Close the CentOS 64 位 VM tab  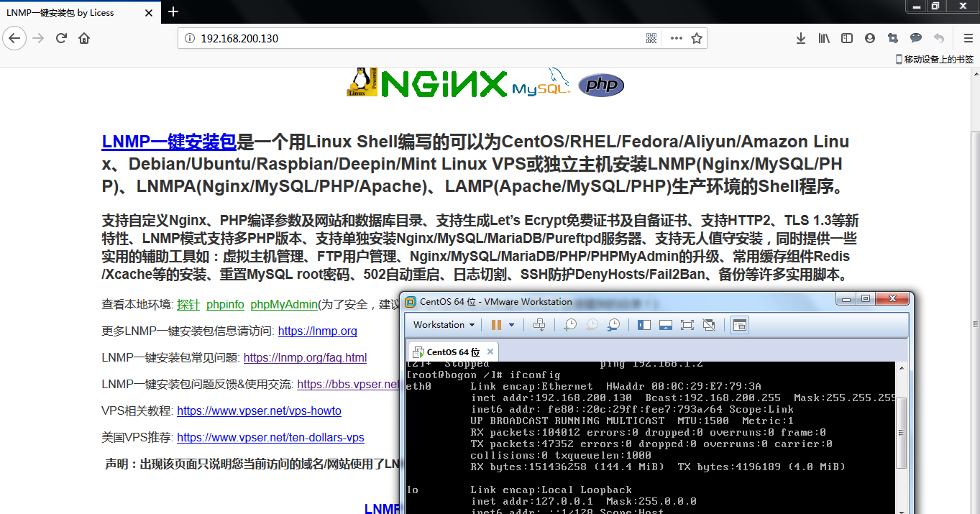[490, 352]
